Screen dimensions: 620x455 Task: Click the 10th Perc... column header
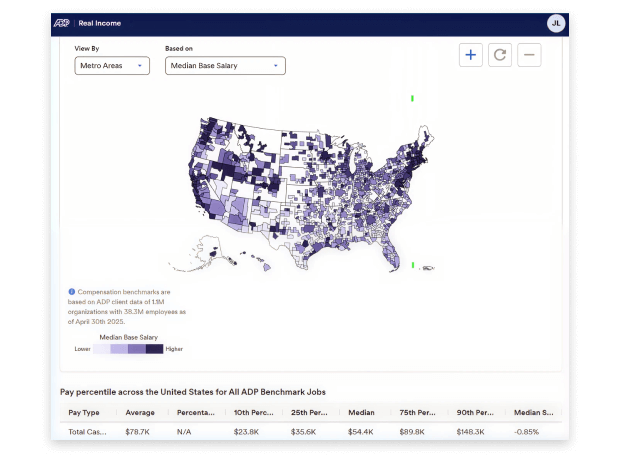point(253,412)
